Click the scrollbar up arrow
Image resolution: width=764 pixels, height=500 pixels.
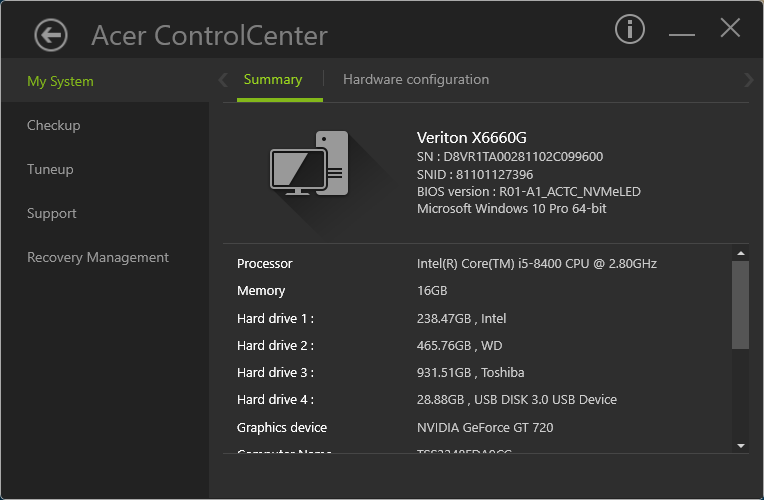pyautogui.click(x=741, y=254)
